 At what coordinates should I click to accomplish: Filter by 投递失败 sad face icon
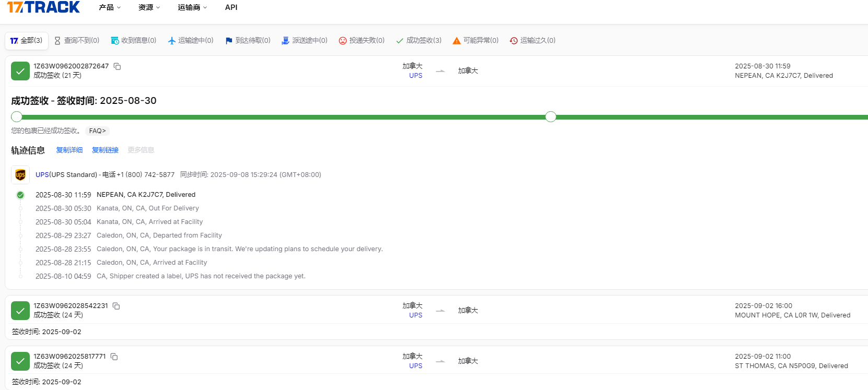click(x=343, y=41)
